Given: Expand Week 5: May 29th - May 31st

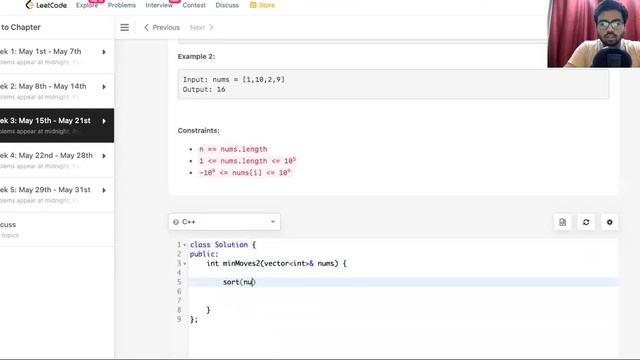Looking at the screenshot, I should pyautogui.click(x=104, y=190).
